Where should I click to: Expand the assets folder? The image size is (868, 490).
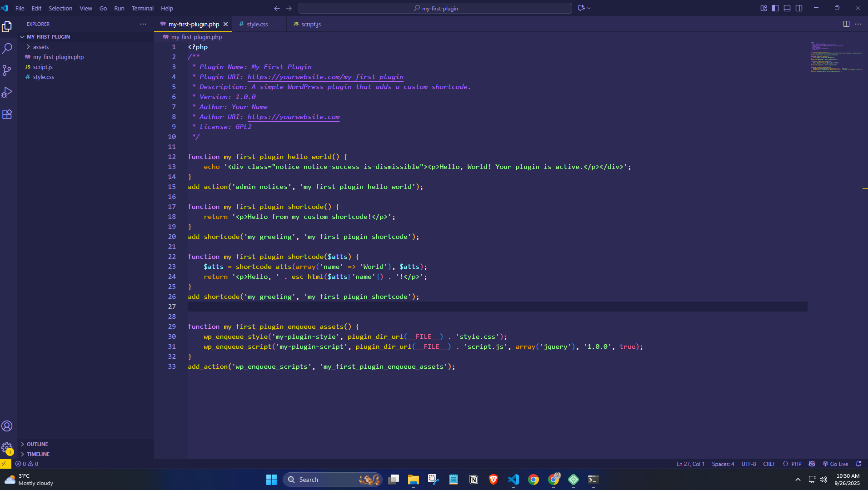[x=41, y=47]
